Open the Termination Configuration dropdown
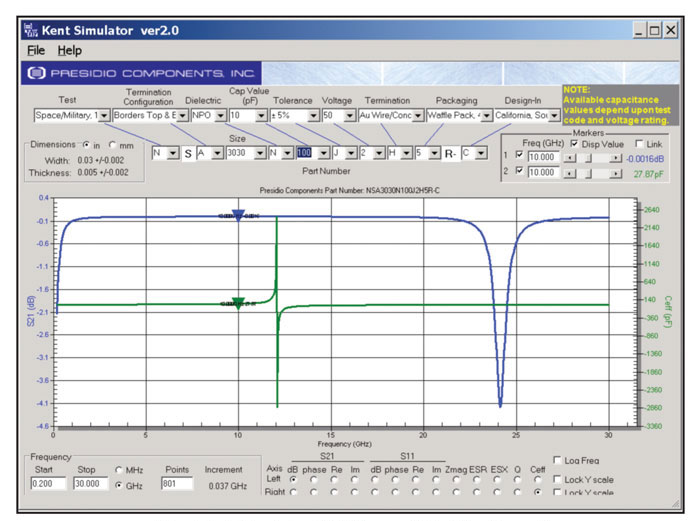Screen dimensions: 700x521 click(x=183, y=116)
